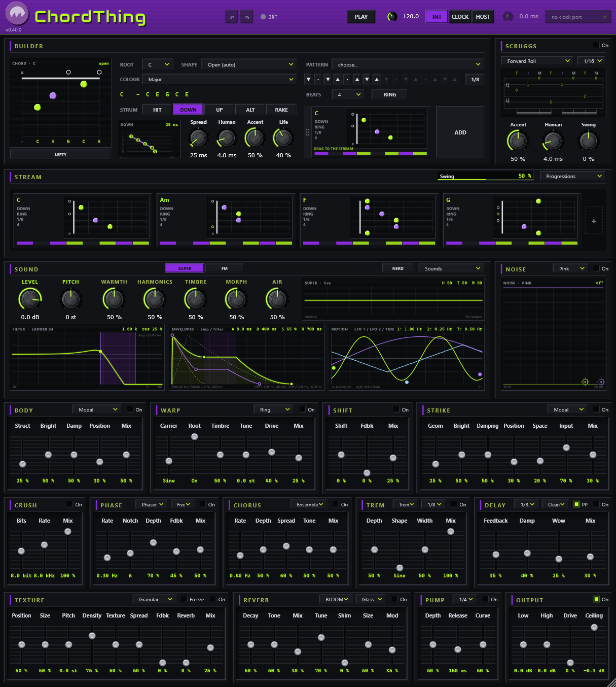Select the Am chord card in Stream
Image resolution: width=616 pixels, height=687 pixels.
click(x=226, y=221)
